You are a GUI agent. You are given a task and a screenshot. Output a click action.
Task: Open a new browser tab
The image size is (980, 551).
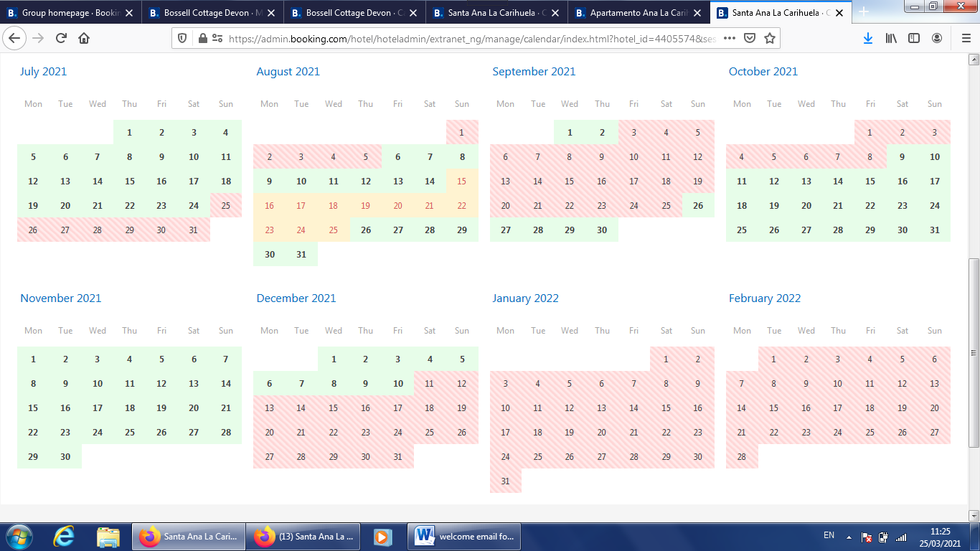[864, 12]
